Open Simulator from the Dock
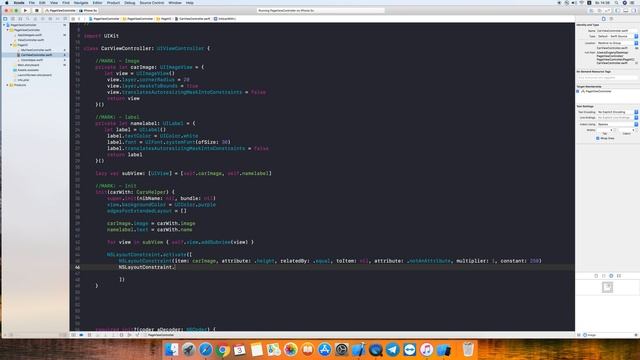 [444, 349]
